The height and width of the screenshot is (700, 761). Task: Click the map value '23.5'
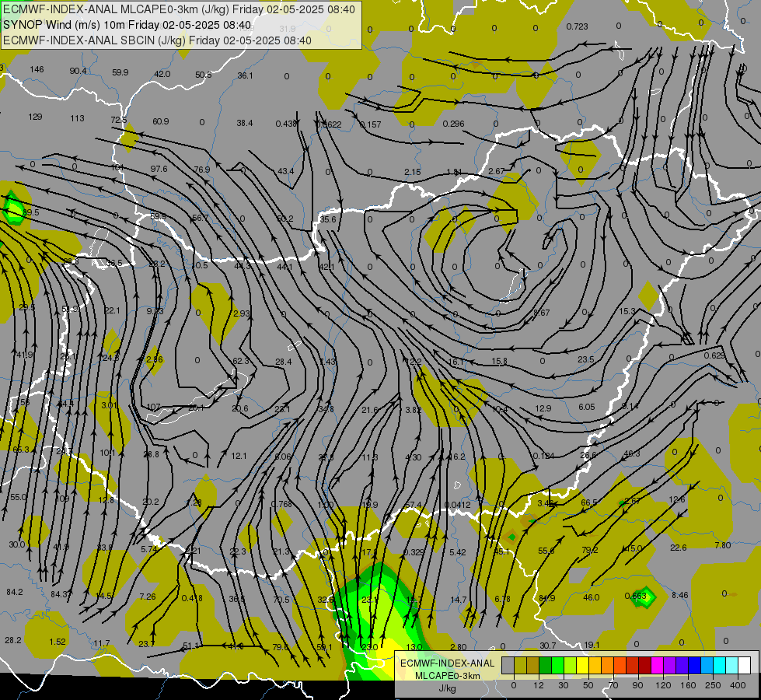[x=586, y=360]
